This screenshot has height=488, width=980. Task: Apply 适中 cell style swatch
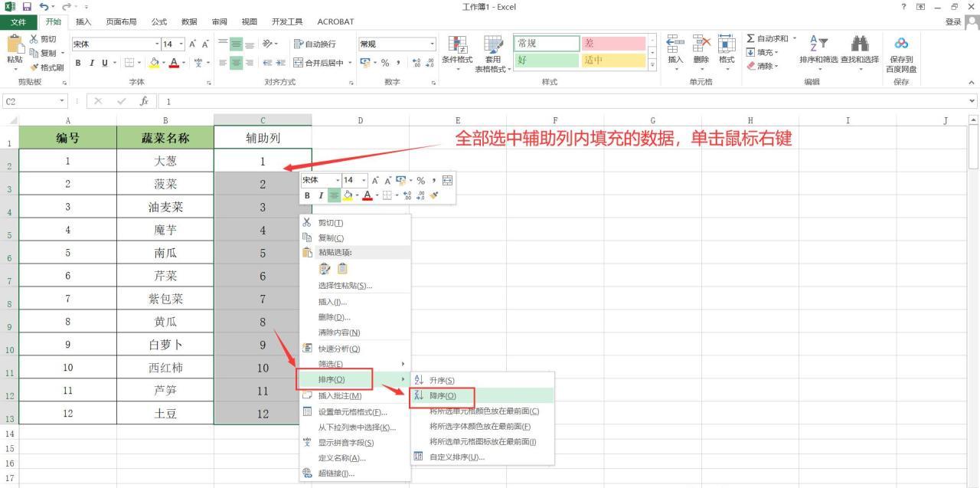coord(613,61)
